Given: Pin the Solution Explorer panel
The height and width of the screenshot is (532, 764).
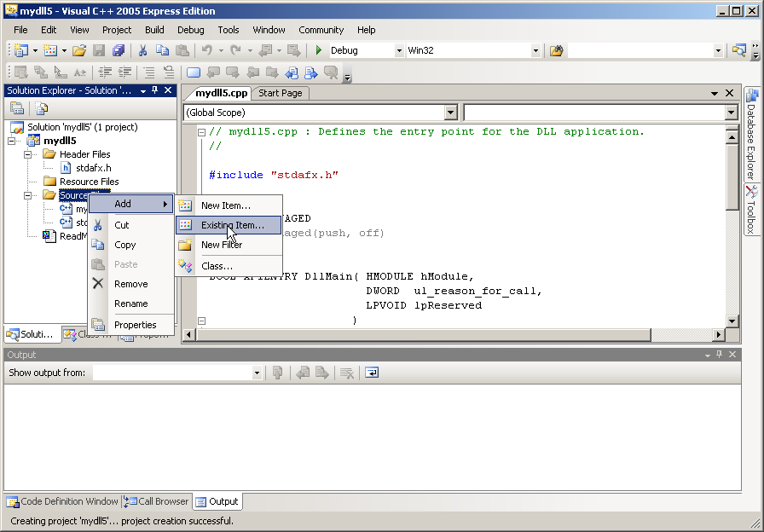Looking at the screenshot, I should click(x=155, y=90).
